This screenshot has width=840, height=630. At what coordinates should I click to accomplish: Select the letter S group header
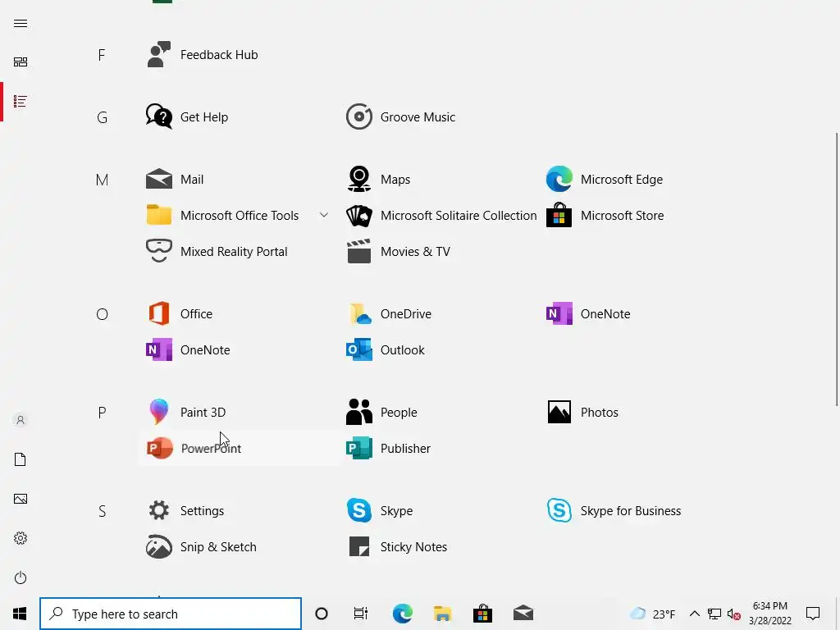[102, 512]
